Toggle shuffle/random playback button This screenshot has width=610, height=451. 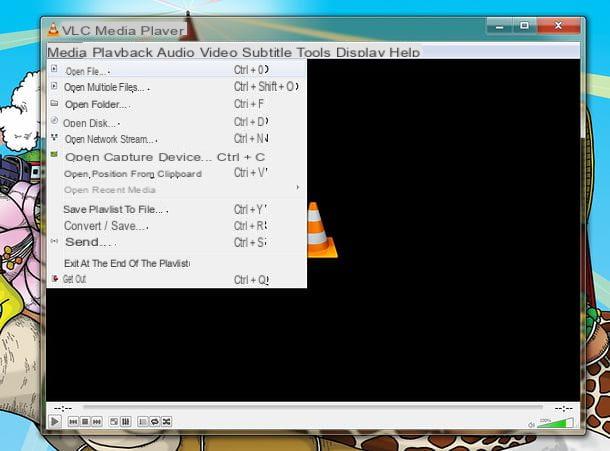pos(167,421)
